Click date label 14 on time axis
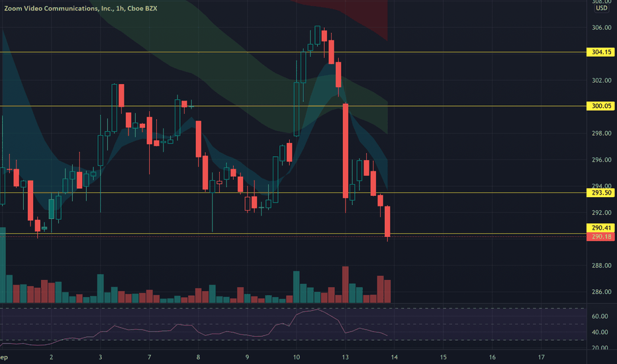Image resolution: width=617 pixels, height=364 pixels. coord(395,357)
